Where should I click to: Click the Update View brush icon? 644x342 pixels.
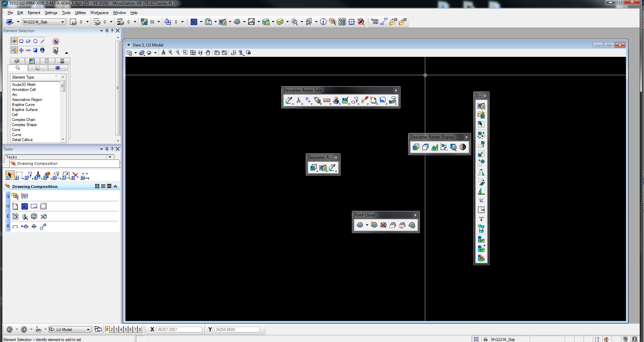point(163,53)
